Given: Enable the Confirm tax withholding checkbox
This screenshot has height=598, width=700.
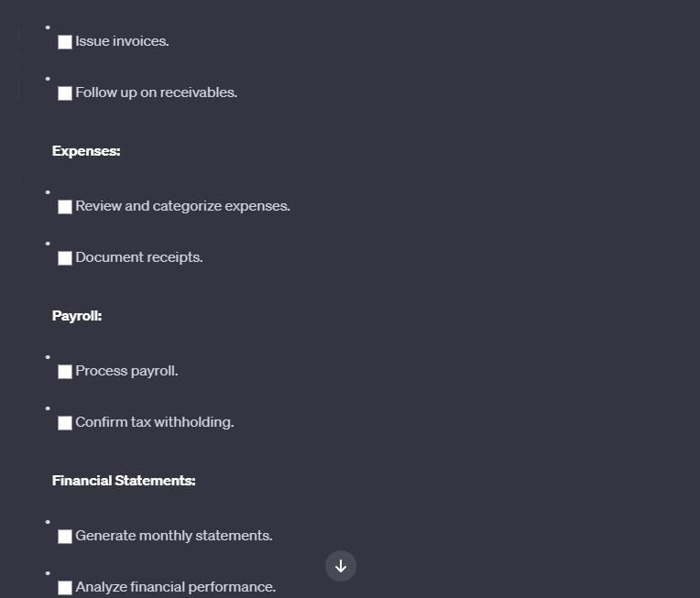Looking at the screenshot, I should coord(65,423).
